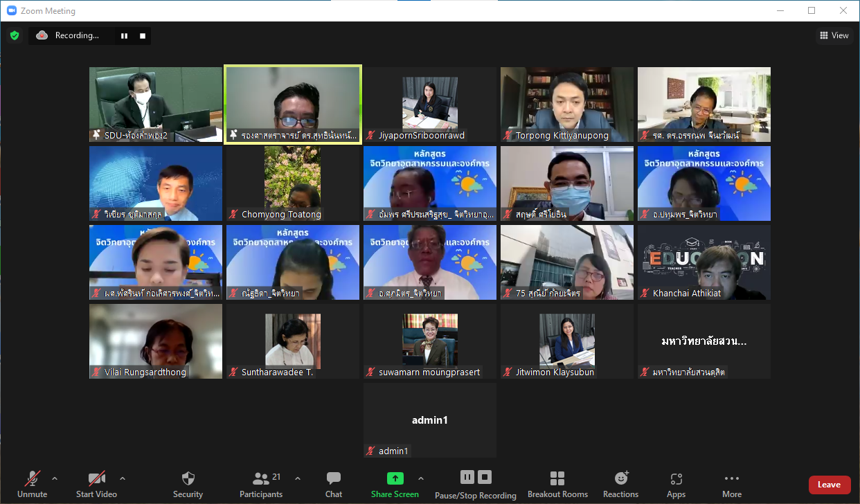This screenshot has height=504, width=860.
Task: Click the Recording... status text
Action: 77,35
